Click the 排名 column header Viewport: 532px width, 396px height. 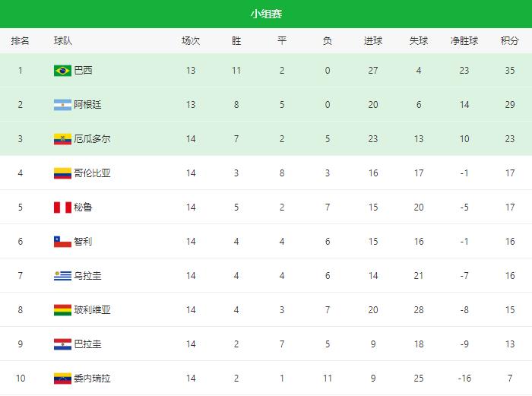20,41
